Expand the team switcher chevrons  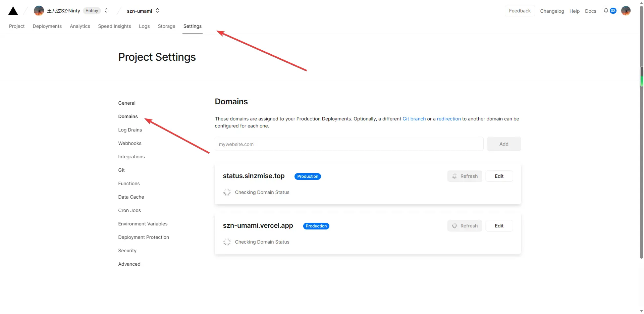[106, 11]
